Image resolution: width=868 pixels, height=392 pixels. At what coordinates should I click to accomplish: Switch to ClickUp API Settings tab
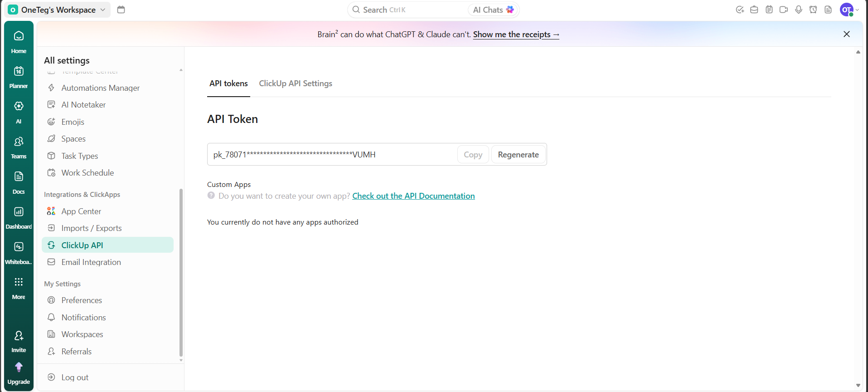point(296,83)
